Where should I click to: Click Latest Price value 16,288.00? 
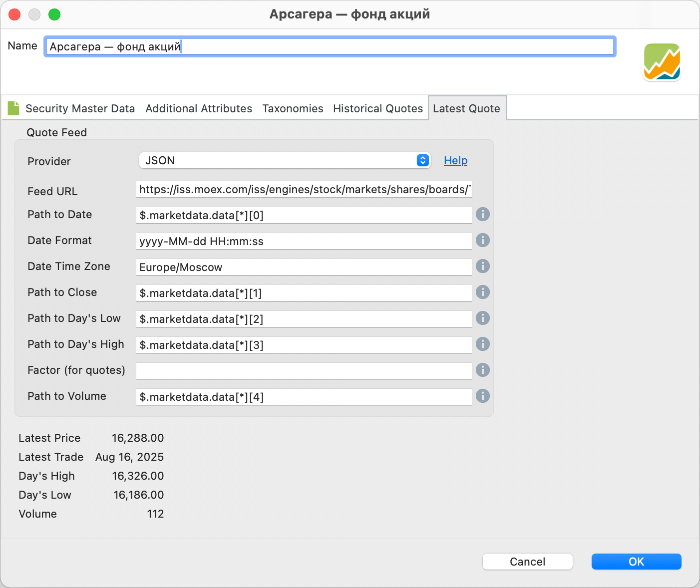pos(138,438)
